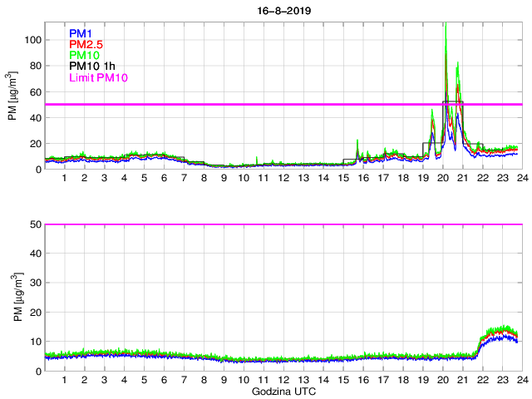Click the magenta limit line in bottom chart
Screen dimensions: 532x399
[x=249, y=224]
